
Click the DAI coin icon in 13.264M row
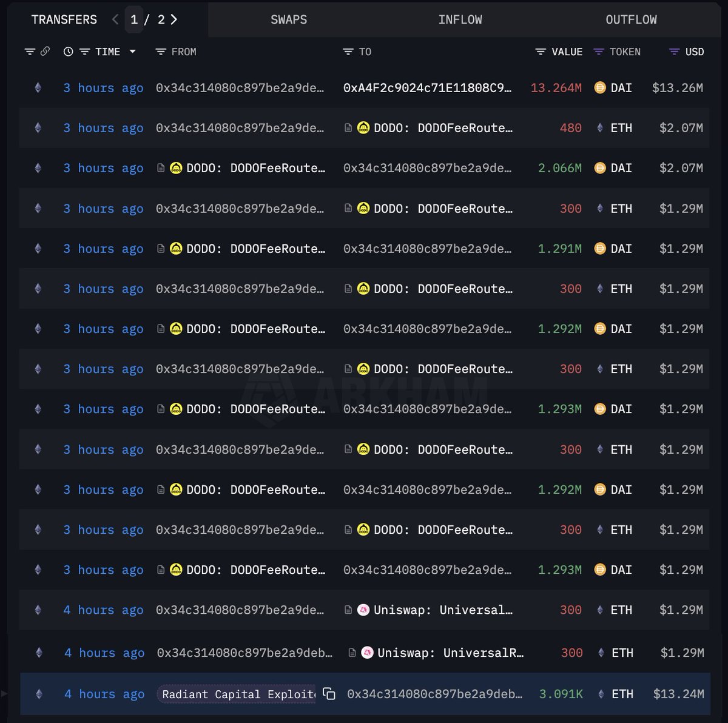coord(600,88)
